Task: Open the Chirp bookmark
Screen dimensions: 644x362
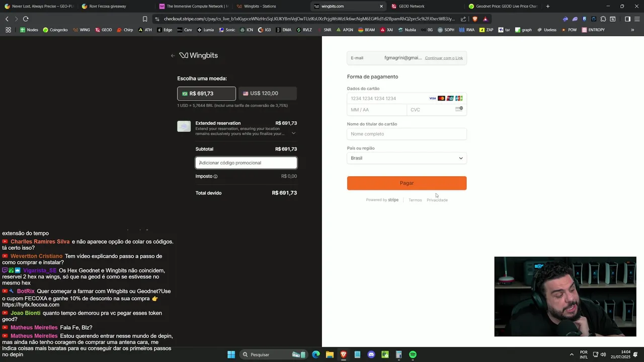Action: click(125, 30)
